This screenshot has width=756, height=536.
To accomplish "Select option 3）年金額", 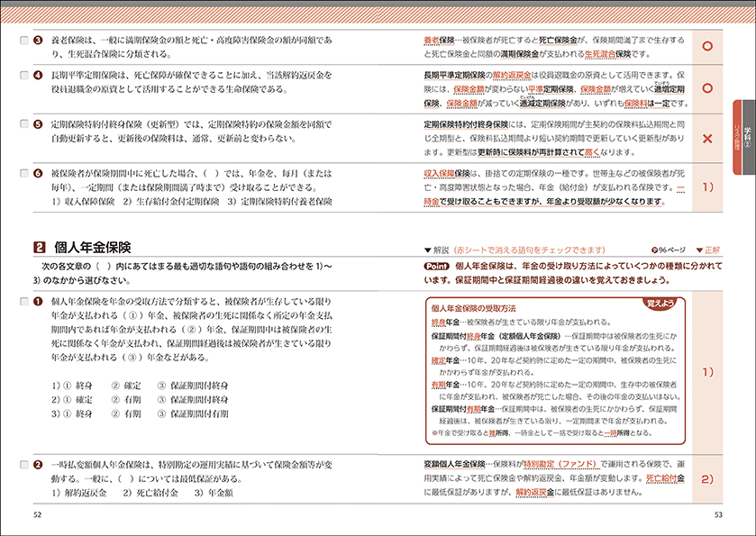I will click(x=214, y=493).
